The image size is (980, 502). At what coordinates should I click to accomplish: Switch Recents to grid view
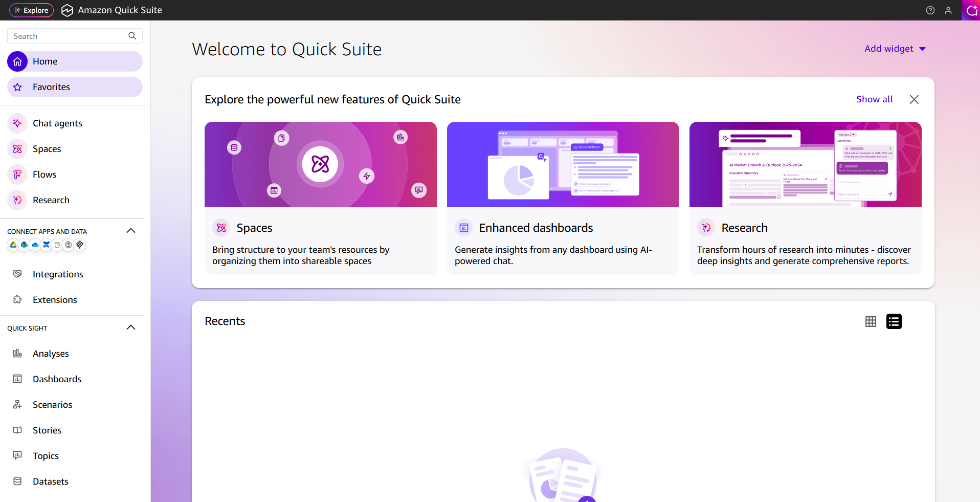[871, 321]
